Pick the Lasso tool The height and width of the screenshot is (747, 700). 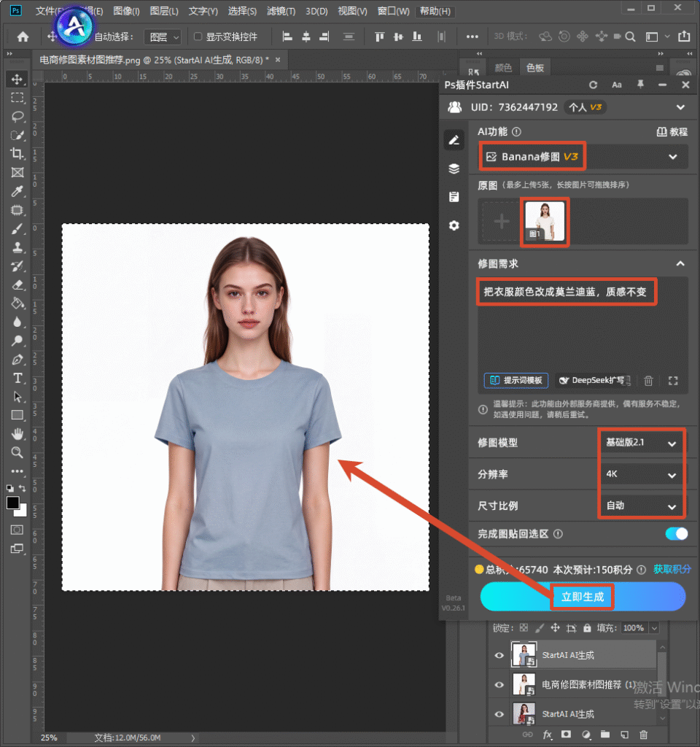[17, 117]
